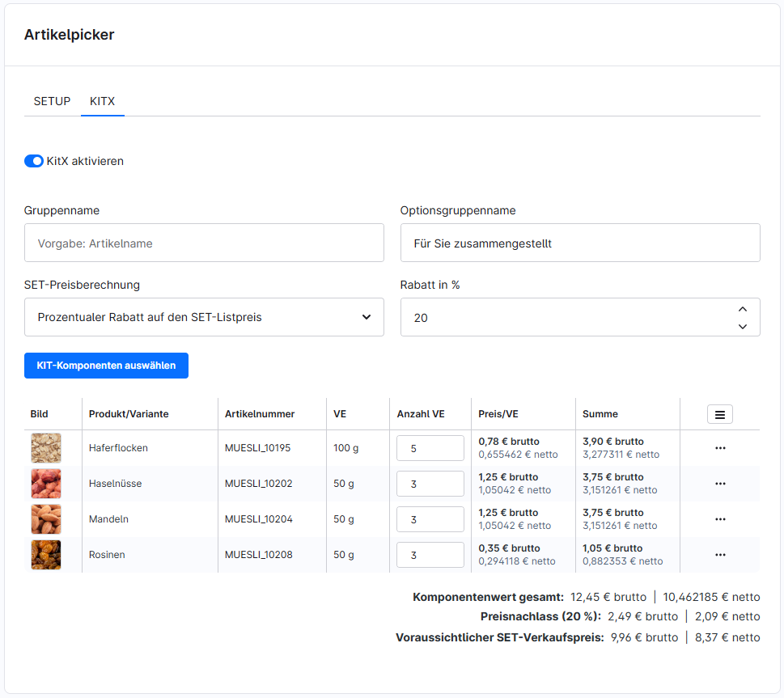Click the Haferflocken product image
Viewport: 784px width, 698px height.
click(x=46, y=448)
